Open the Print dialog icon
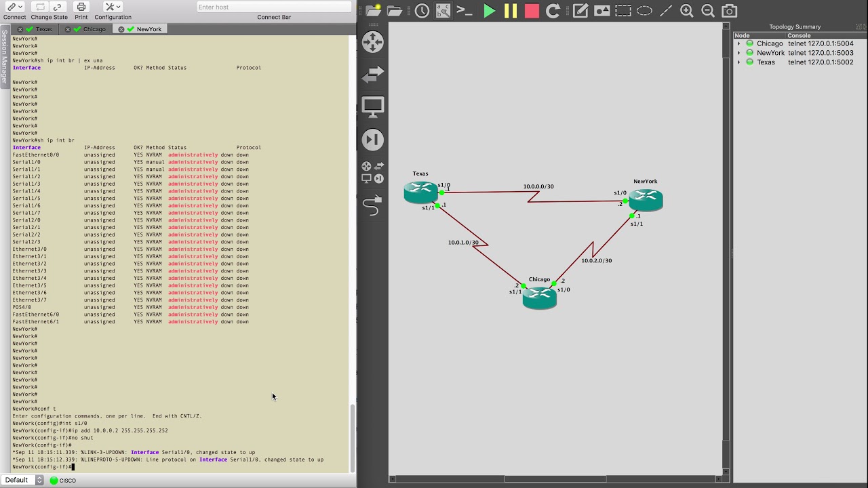The image size is (868, 488). coord(81,7)
